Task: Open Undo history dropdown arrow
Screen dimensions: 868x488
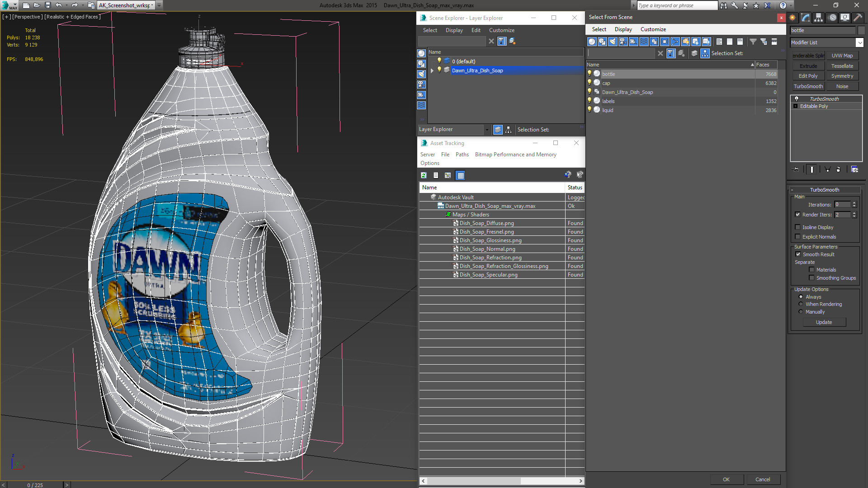Action: 66,5
